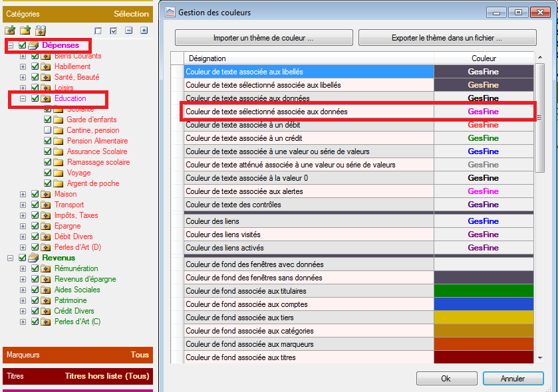The image size is (558, 392).
Task: Toggle the Revenus checkbox
Action: pos(23,258)
